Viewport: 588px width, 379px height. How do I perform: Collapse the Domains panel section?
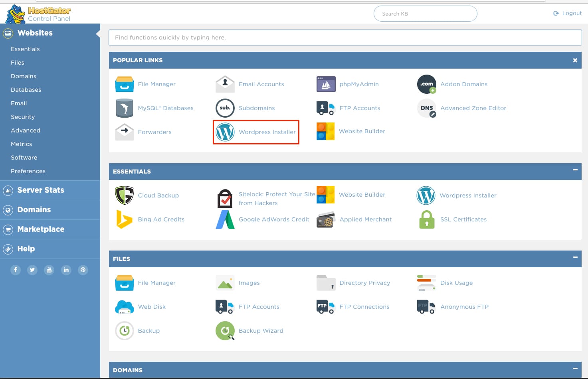coord(575,369)
